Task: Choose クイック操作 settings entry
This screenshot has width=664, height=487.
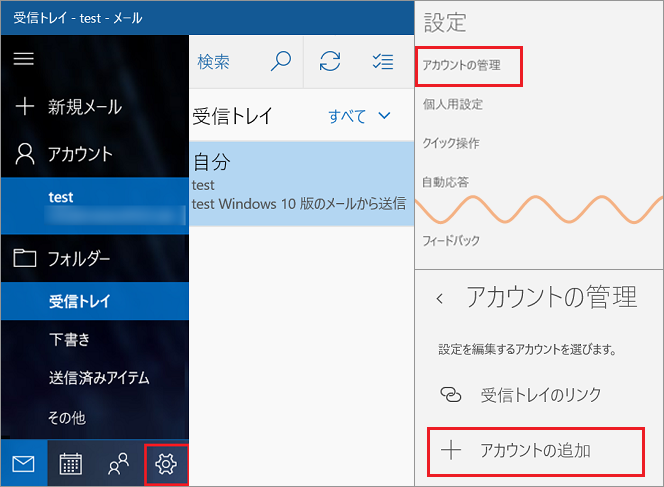Action: tap(450, 143)
